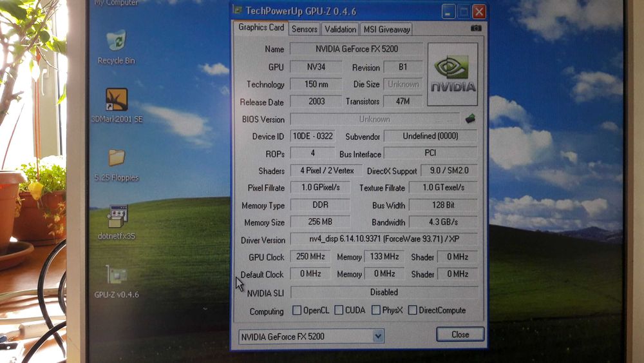Viewport: 644px width, 363px height.
Task: Click the Bus Width value 128 Bit
Action: point(443,205)
